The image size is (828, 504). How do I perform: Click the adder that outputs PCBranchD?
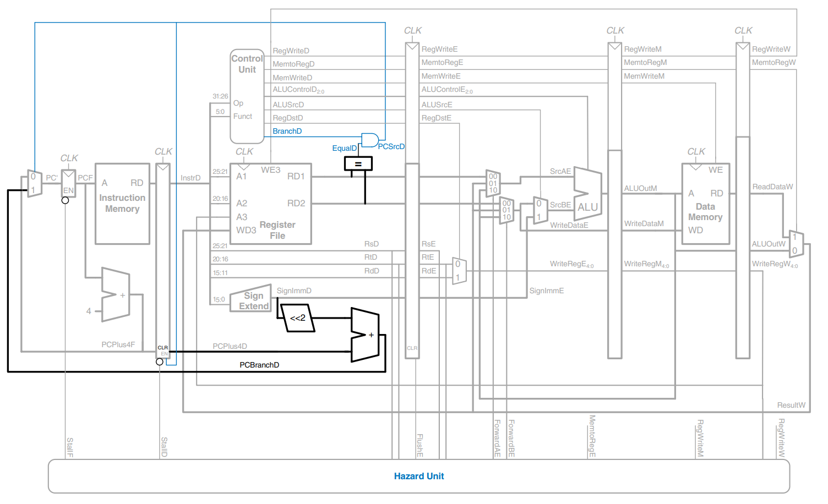(x=366, y=335)
